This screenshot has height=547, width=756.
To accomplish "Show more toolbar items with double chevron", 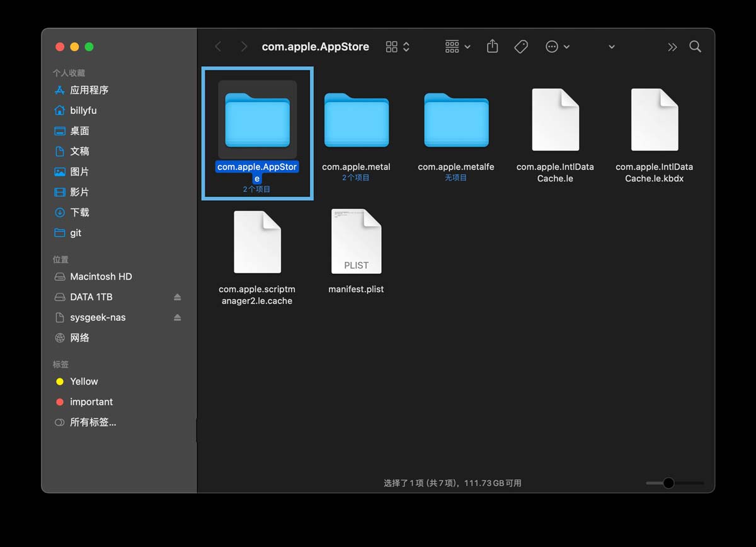I will (x=672, y=47).
